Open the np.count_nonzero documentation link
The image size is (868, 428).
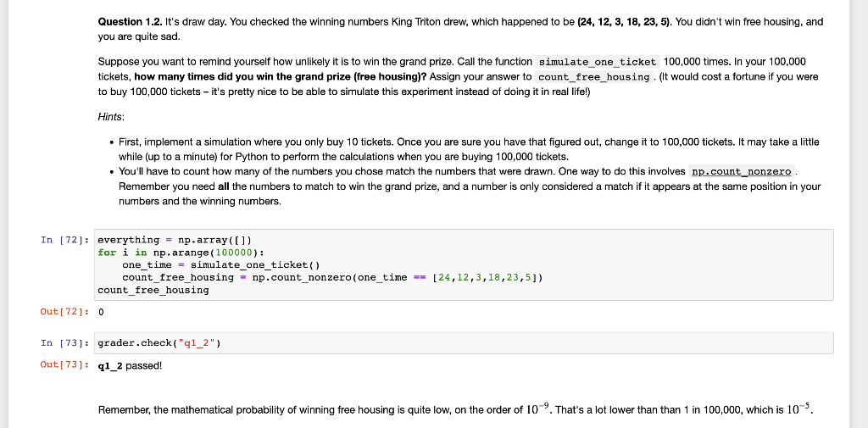741,172
